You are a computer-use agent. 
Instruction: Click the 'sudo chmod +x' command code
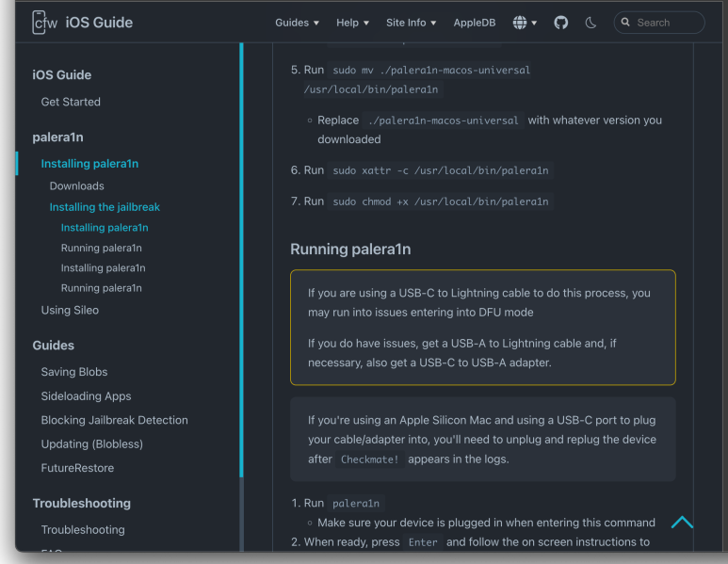coord(440,201)
